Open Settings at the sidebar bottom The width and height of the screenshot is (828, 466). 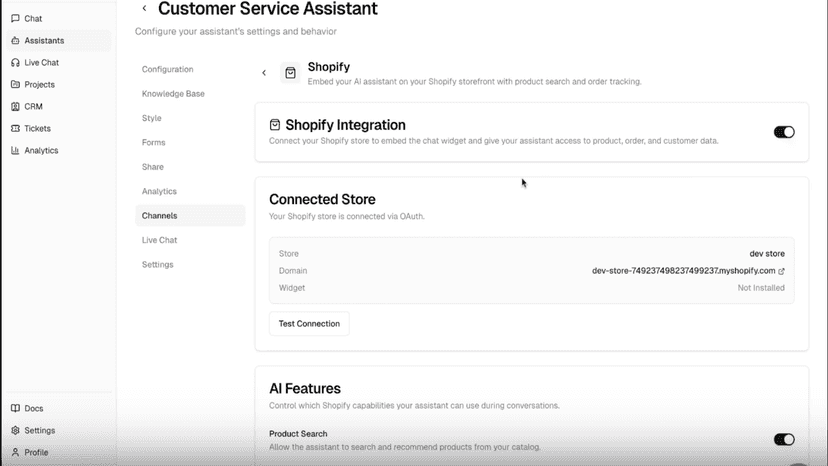(x=57, y=431)
